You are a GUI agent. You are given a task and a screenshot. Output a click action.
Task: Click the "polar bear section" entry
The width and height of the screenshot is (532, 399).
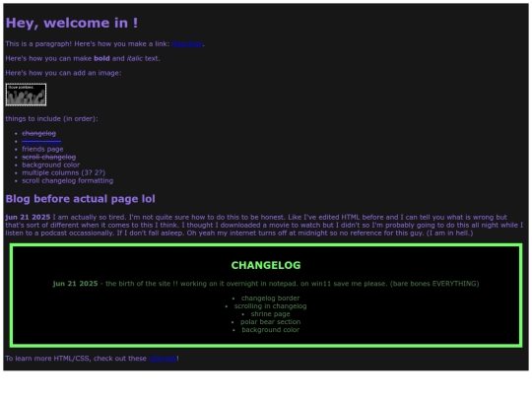tap(270, 322)
